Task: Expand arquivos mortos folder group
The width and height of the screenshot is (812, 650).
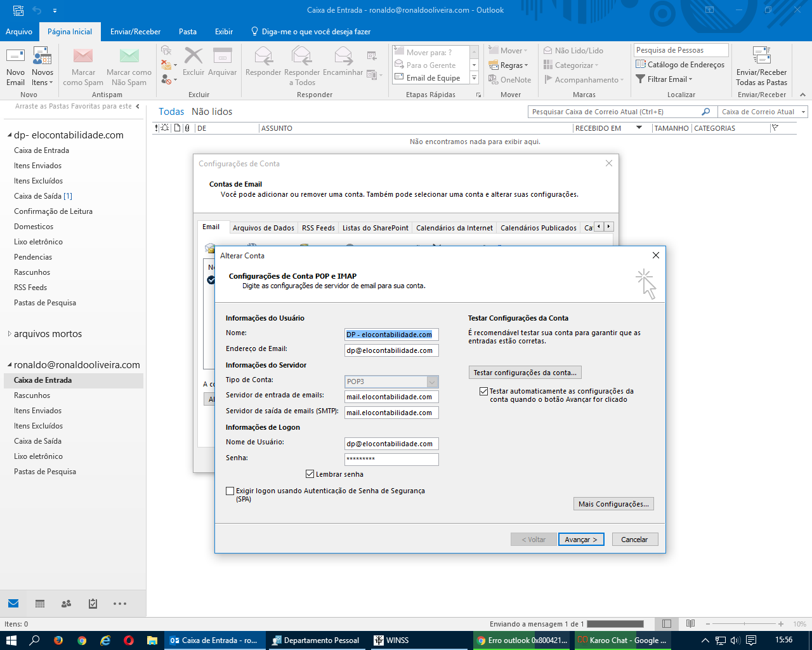Action: click(10, 334)
